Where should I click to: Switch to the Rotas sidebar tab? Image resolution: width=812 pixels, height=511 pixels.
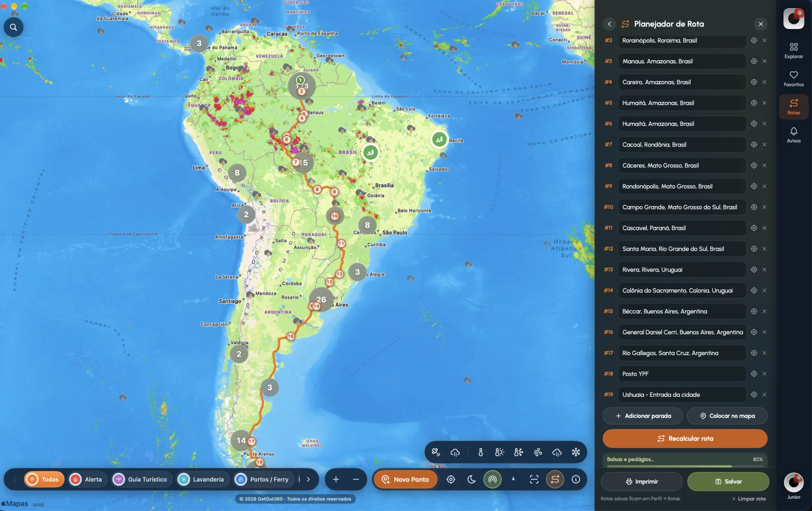794,107
